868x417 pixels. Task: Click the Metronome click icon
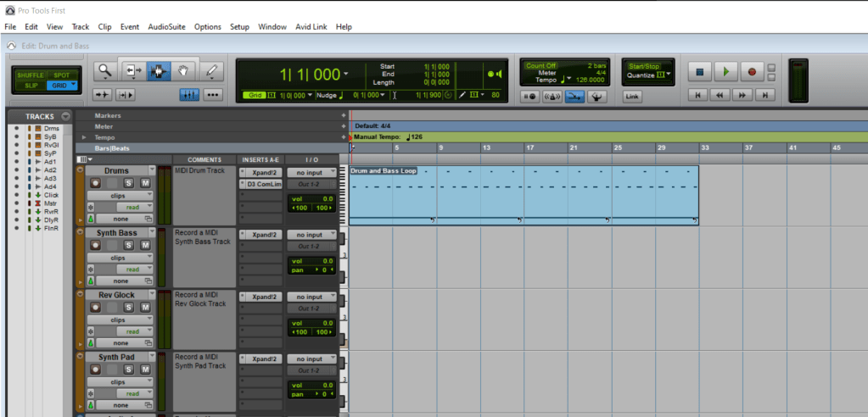[x=552, y=97]
